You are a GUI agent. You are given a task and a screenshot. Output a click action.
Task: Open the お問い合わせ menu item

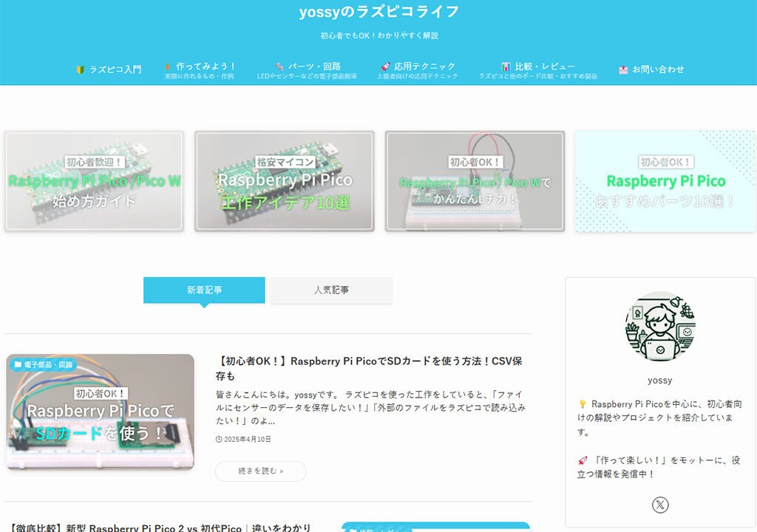pos(651,69)
